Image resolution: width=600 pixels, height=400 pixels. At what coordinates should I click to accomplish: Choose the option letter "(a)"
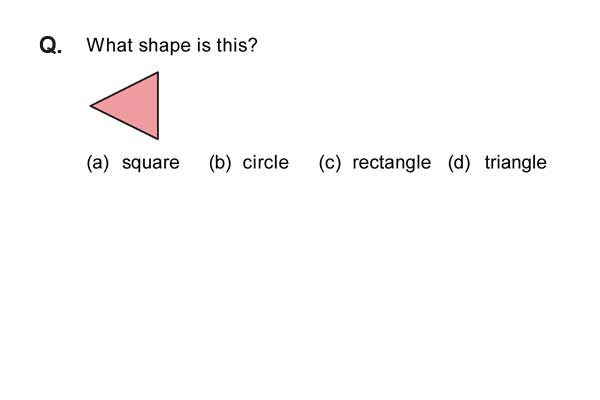[x=98, y=163]
